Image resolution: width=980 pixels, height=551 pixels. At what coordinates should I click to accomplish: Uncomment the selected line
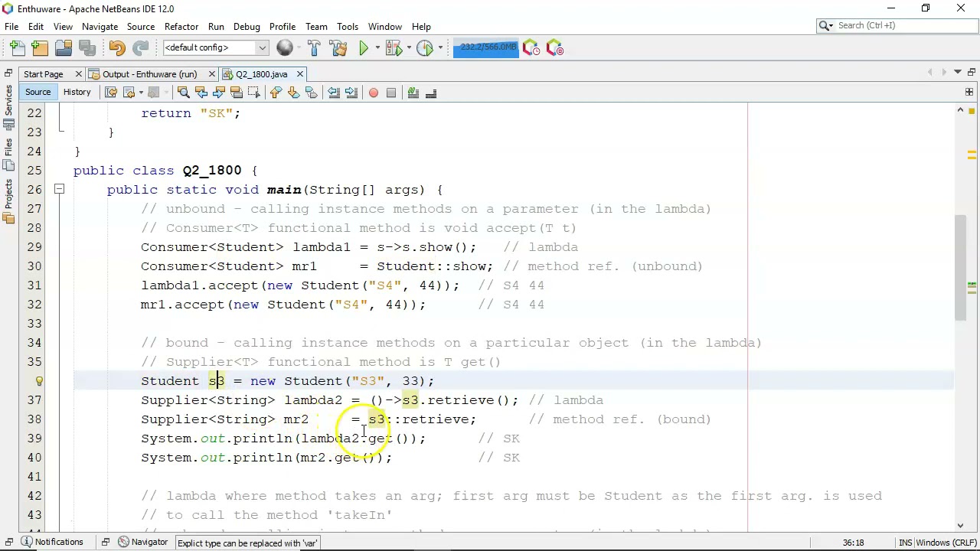click(431, 93)
